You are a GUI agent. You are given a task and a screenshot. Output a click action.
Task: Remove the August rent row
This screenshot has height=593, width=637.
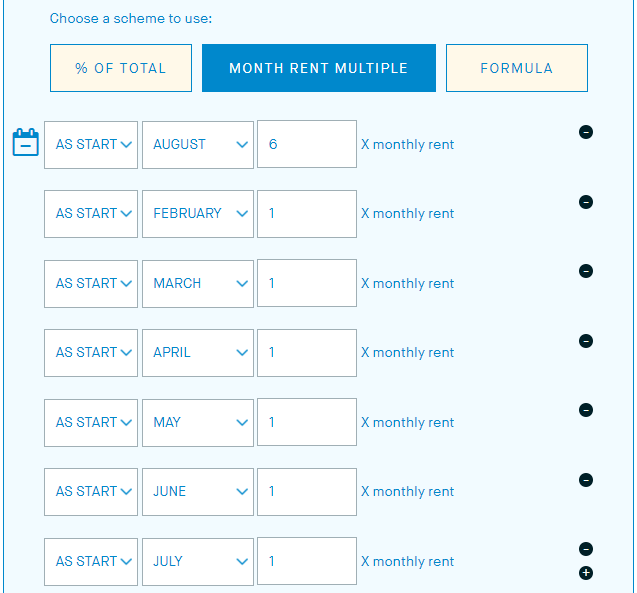[x=586, y=132]
